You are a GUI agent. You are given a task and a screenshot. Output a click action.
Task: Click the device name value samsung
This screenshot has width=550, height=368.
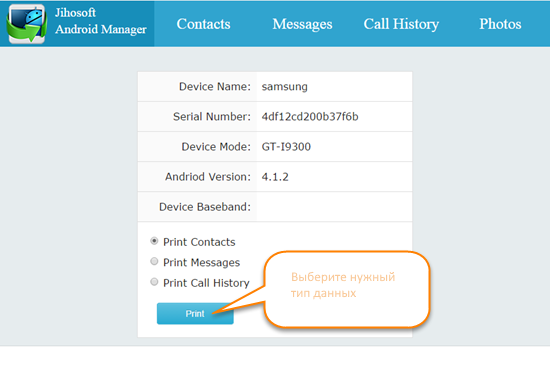[284, 87]
